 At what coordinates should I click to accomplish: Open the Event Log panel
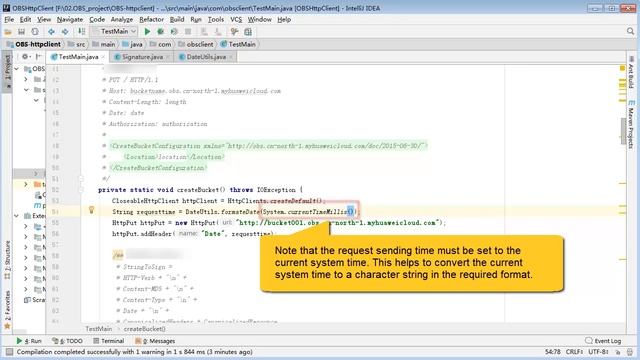coord(603,341)
